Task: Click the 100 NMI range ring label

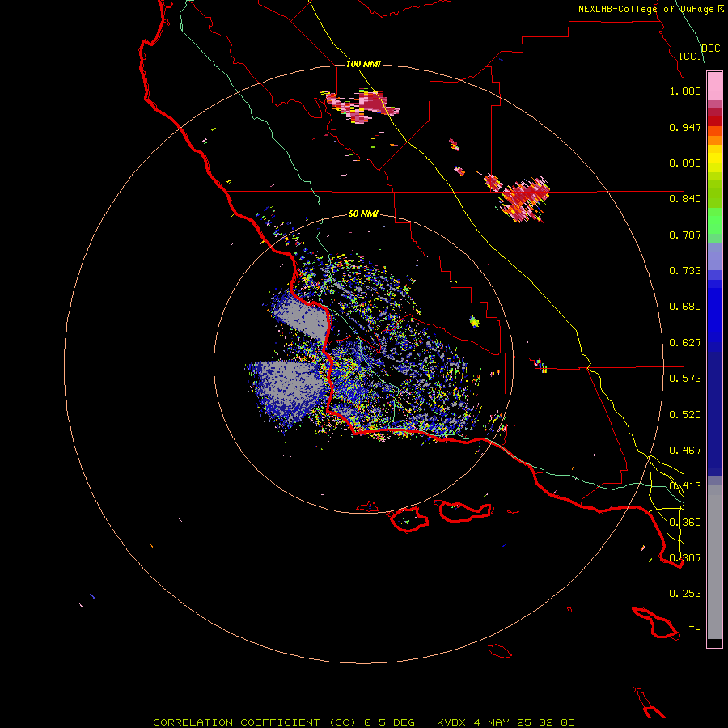Action: tap(363, 64)
